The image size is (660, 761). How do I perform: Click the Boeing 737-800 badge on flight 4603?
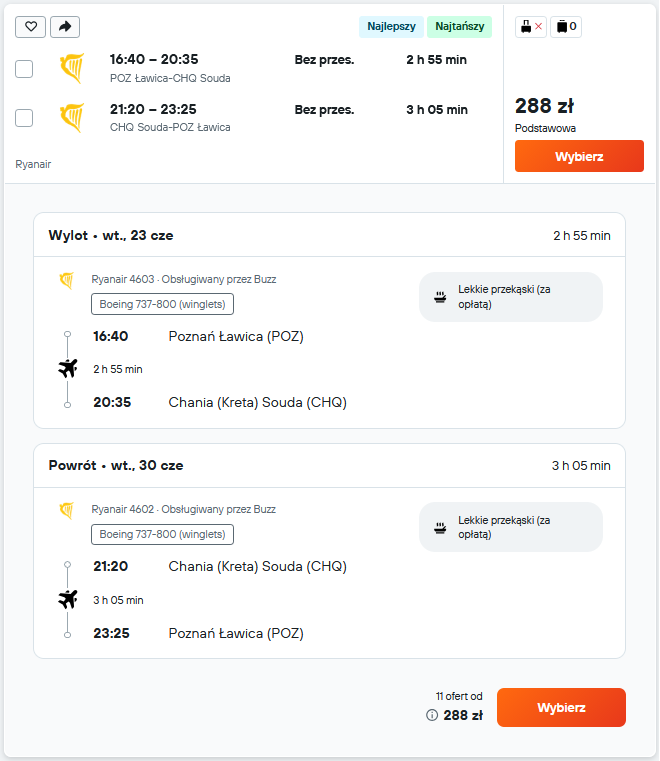(x=163, y=304)
